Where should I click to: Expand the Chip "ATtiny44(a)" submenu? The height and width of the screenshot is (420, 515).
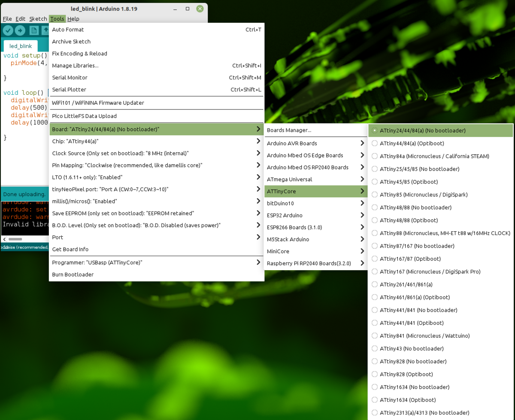point(157,141)
